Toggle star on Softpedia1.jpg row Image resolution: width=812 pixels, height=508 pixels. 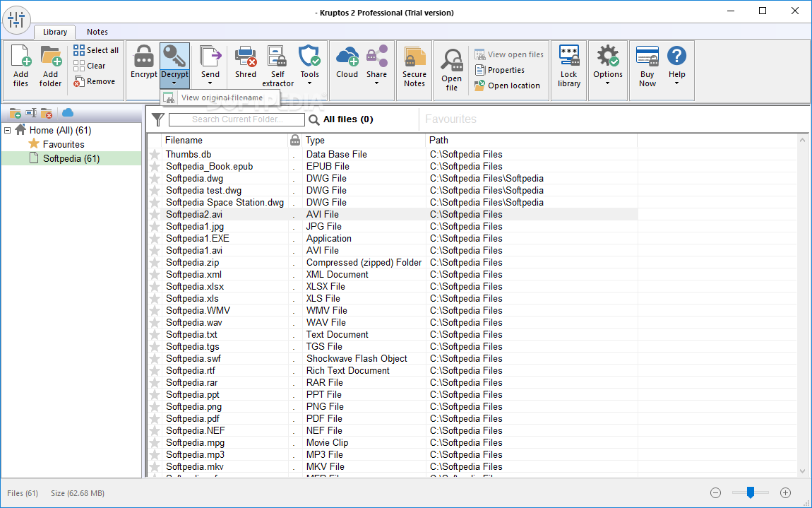pyautogui.click(x=155, y=227)
